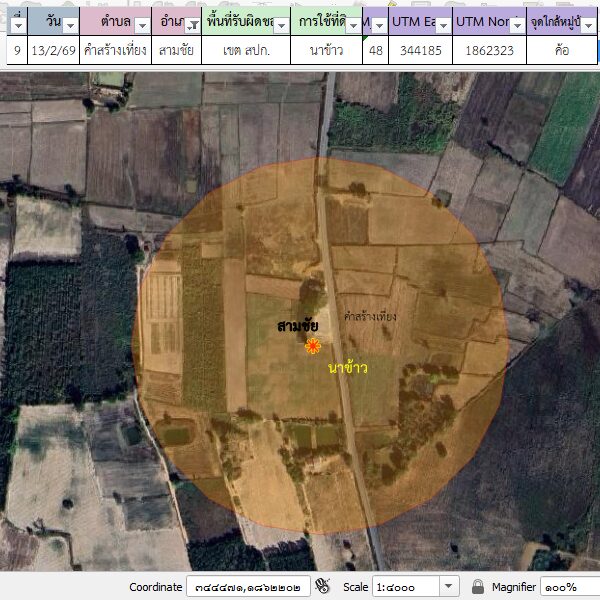The height and width of the screenshot is (600, 600).
Task: Click the orange hotspot marker on map
Action: coord(313,346)
